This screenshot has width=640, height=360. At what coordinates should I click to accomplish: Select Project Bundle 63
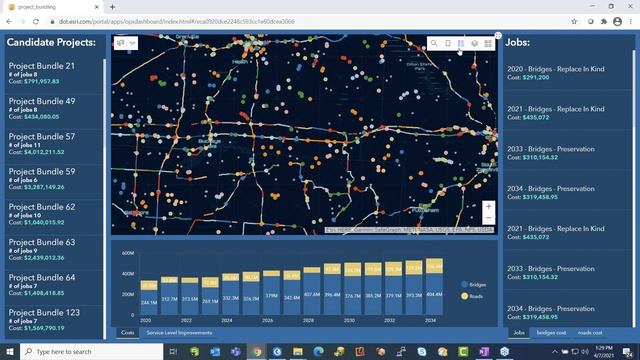(53, 249)
